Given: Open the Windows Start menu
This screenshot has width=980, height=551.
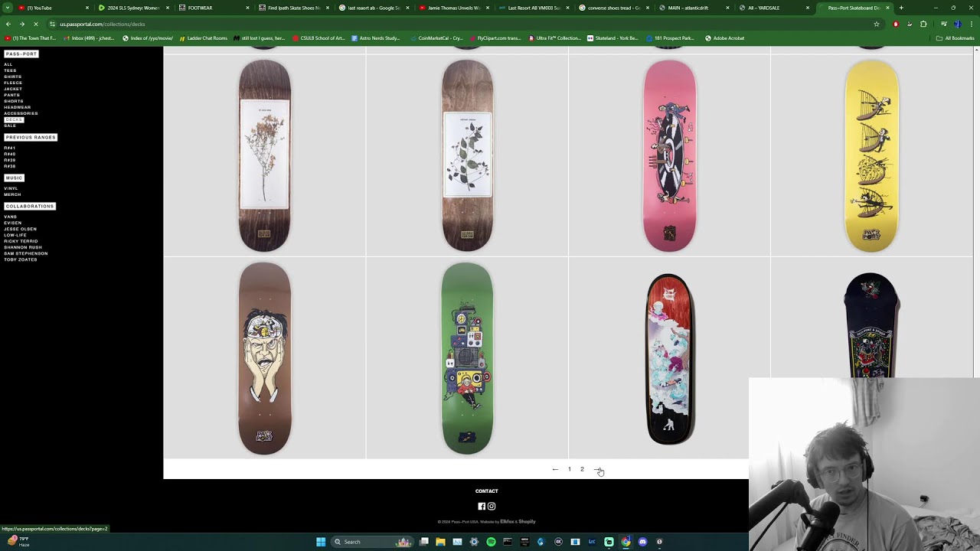Looking at the screenshot, I should (x=321, y=542).
